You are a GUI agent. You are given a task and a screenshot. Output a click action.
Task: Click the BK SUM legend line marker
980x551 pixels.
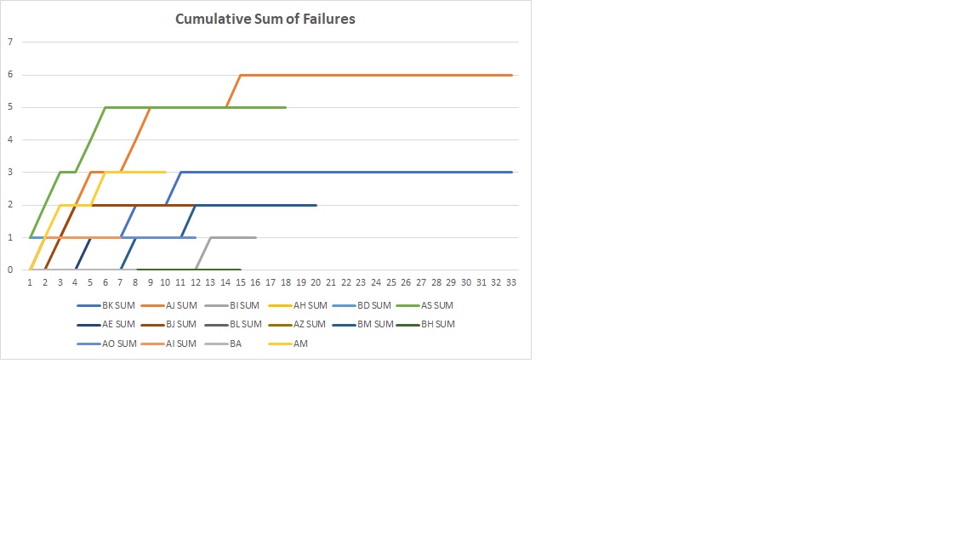pos(88,305)
